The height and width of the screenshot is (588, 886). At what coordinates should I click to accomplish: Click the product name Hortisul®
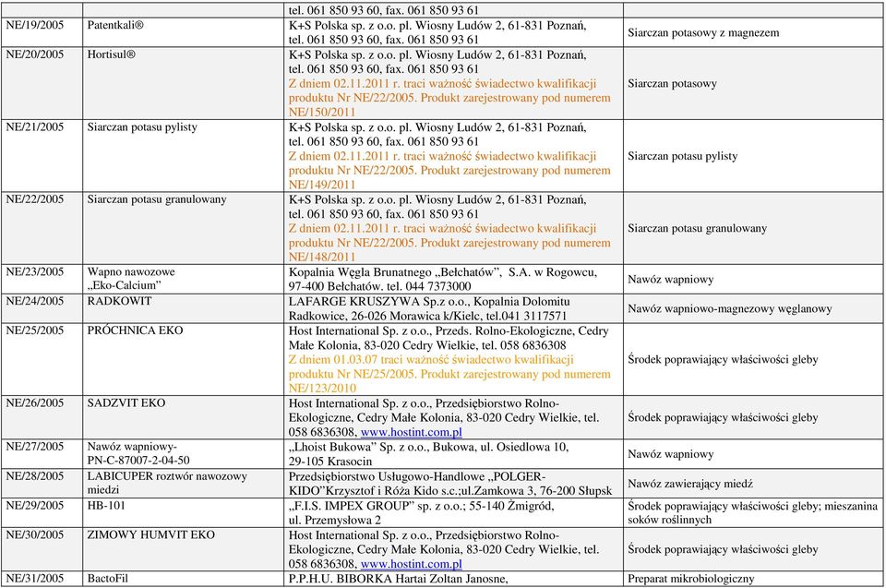[x=112, y=54]
